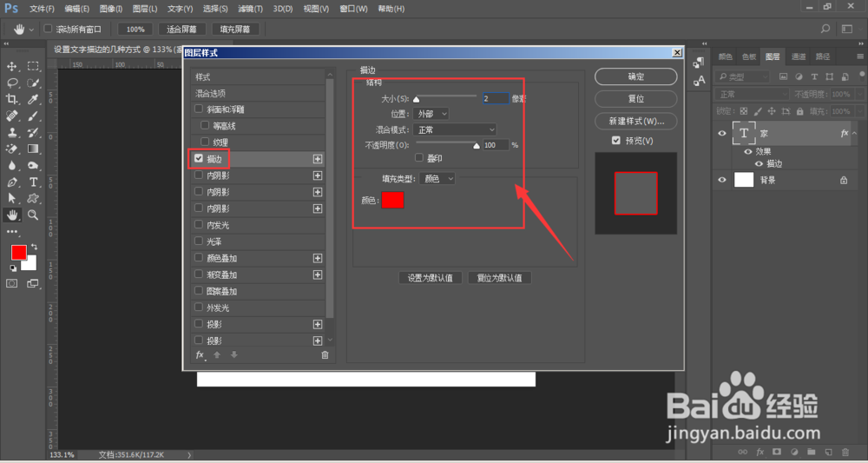Select the Custom Shape tool
The width and height of the screenshot is (868, 463).
[33, 198]
